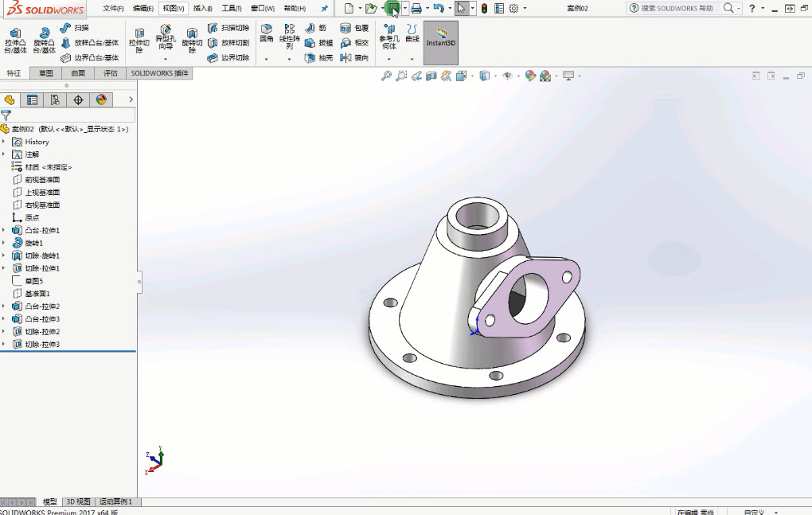This screenshot has width=812, height=515.
Task: Click the feature tree filter field
Action: [68, 115]
